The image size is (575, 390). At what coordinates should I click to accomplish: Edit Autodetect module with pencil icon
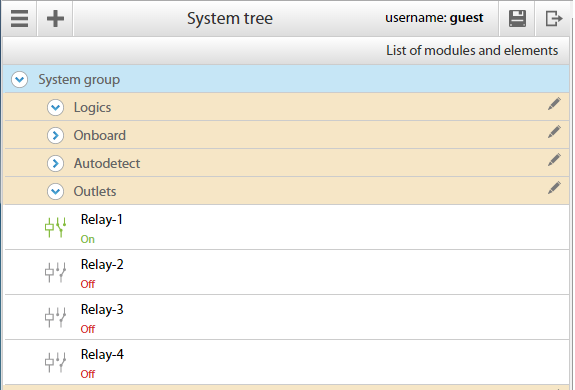click(x=554, y=159)
